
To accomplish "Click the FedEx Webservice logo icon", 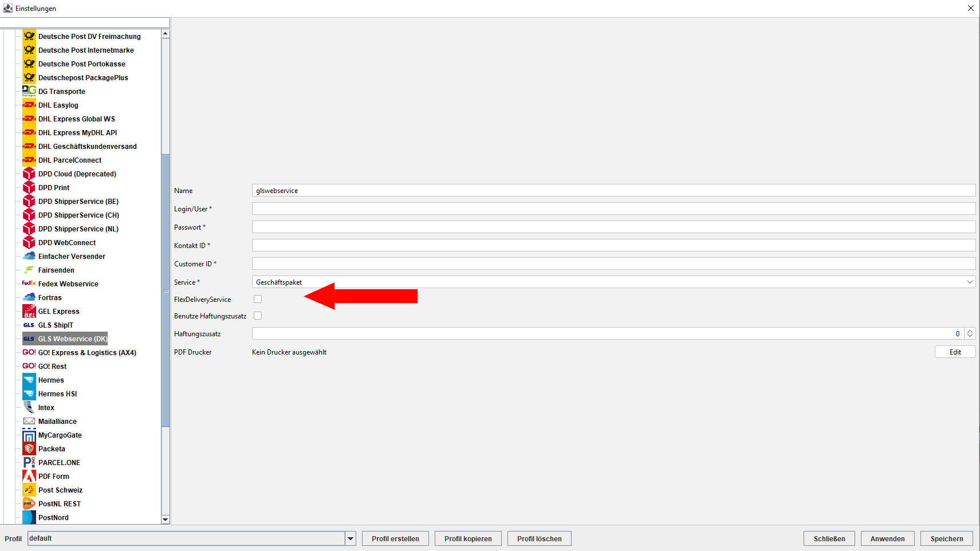I will 29,284.
